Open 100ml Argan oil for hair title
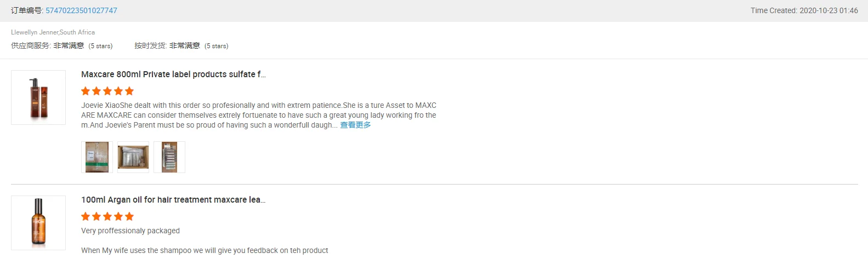Screen dimensions: 868x276 coord(173,199)
